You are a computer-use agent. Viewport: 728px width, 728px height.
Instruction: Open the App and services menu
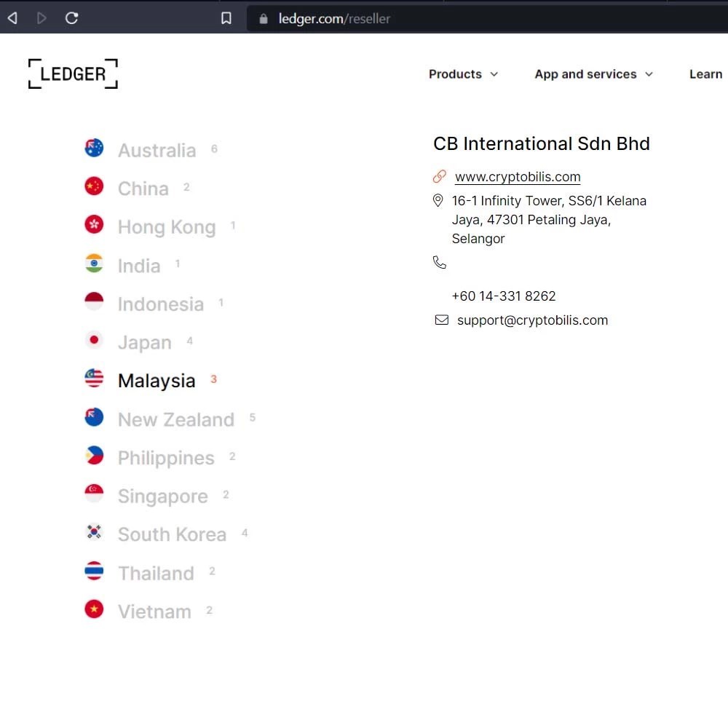585,74
